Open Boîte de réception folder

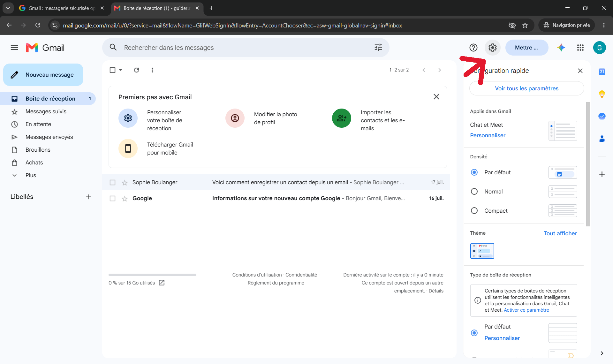[48, 99]
